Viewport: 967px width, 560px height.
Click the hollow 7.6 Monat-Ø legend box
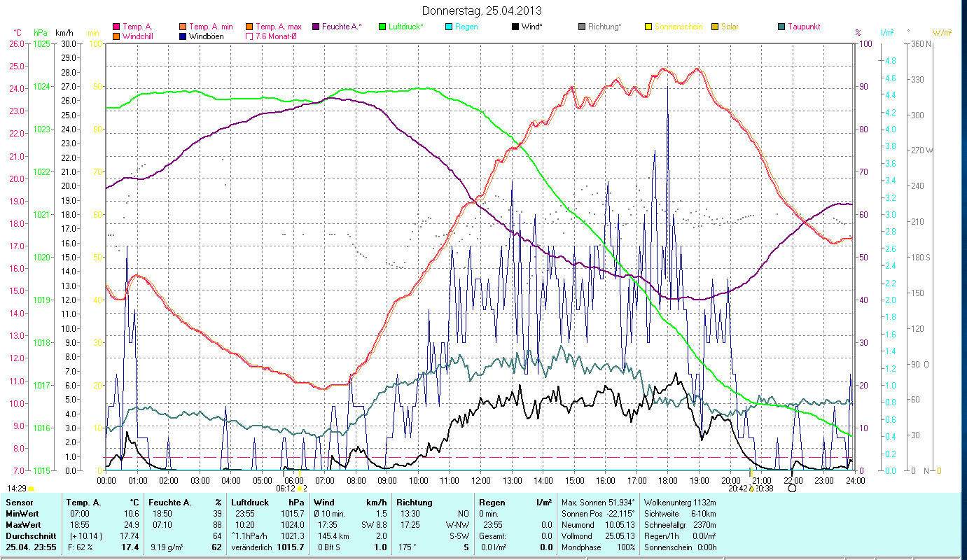click(249, 36)
